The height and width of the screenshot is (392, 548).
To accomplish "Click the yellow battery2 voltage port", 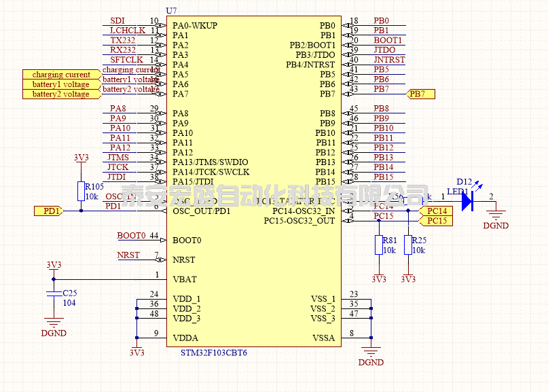I will point(60,94).
